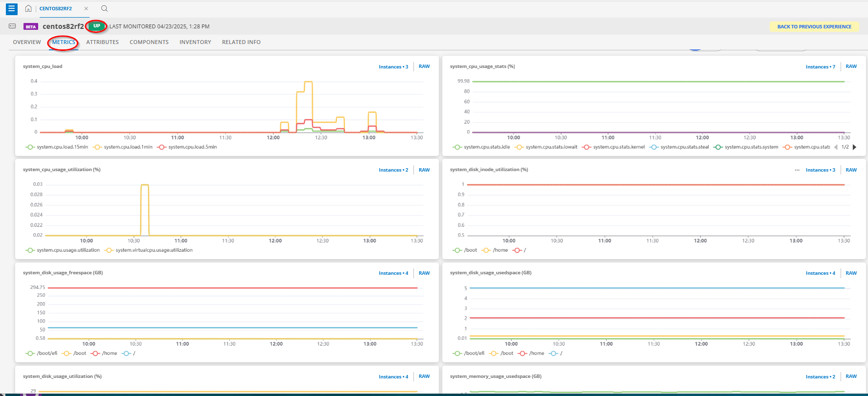Click the 1min load peak near 12:20
This screenshot has height=396, width=868.
pos(308,82)
